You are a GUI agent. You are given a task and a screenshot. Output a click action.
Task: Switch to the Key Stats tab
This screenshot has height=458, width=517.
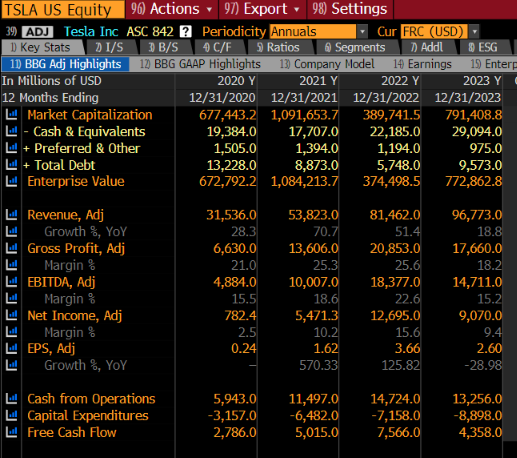(x=42, y=47)
